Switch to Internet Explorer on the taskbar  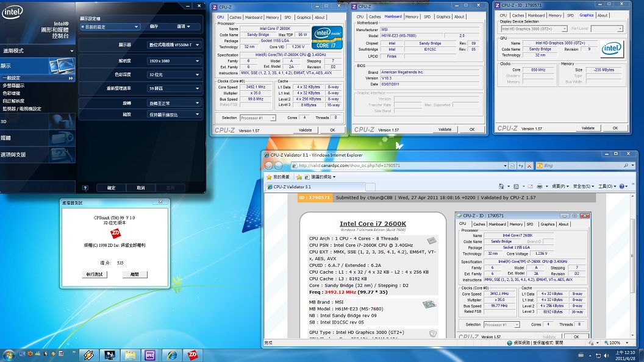click(x=172, y=355)
